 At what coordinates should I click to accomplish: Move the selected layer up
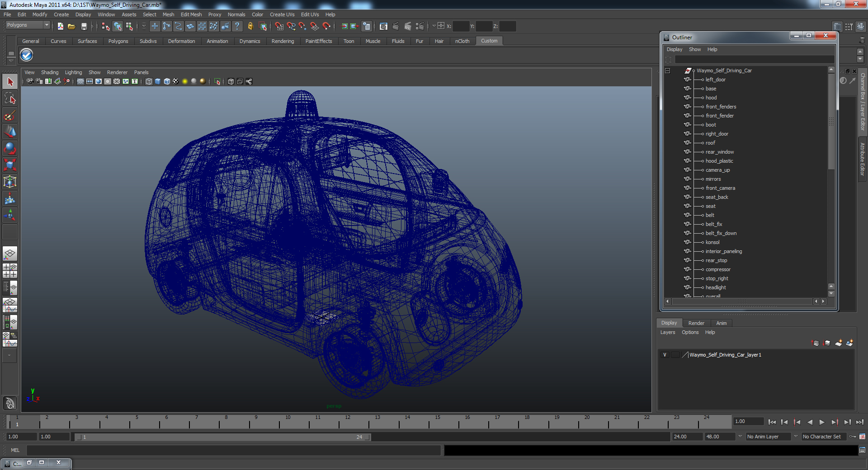coord(816,343)
